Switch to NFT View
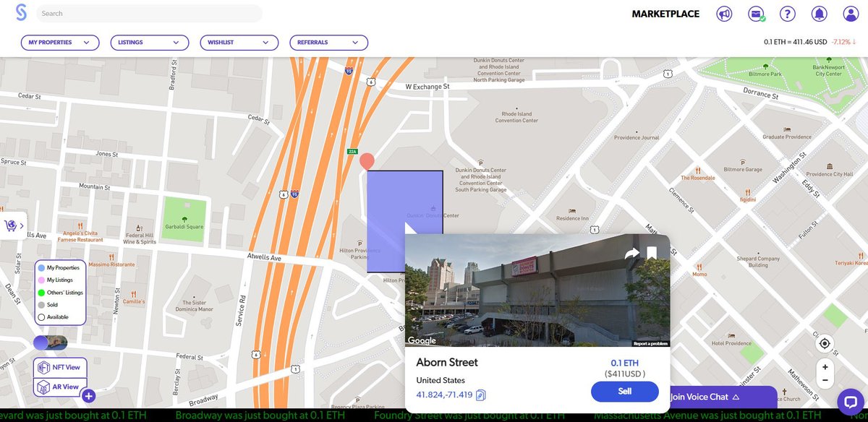 (60, 367)
